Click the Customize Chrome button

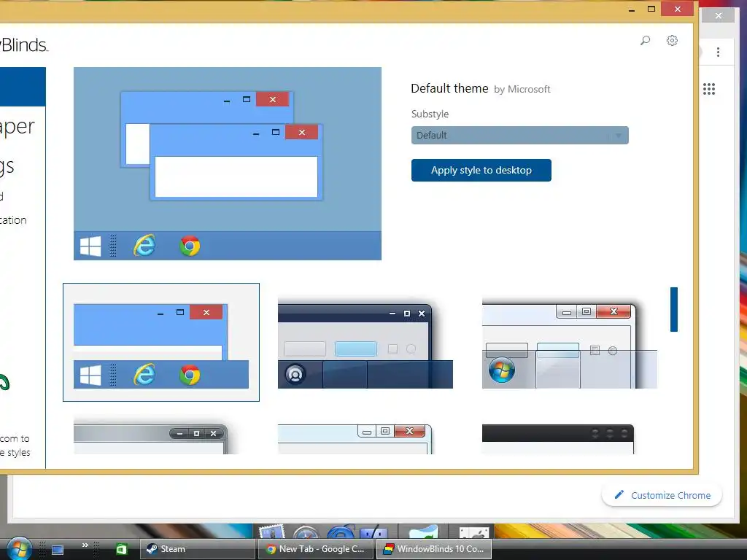[662, 495]
